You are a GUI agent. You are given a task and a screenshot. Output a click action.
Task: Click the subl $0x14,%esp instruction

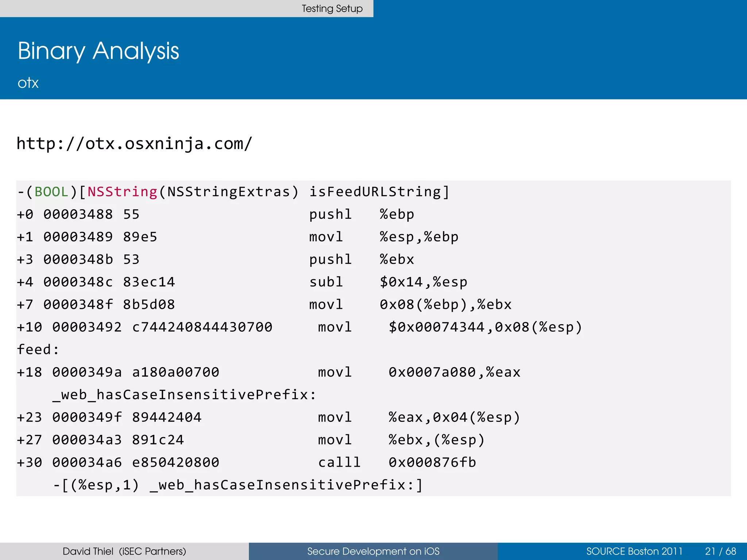tap(388, 282)
